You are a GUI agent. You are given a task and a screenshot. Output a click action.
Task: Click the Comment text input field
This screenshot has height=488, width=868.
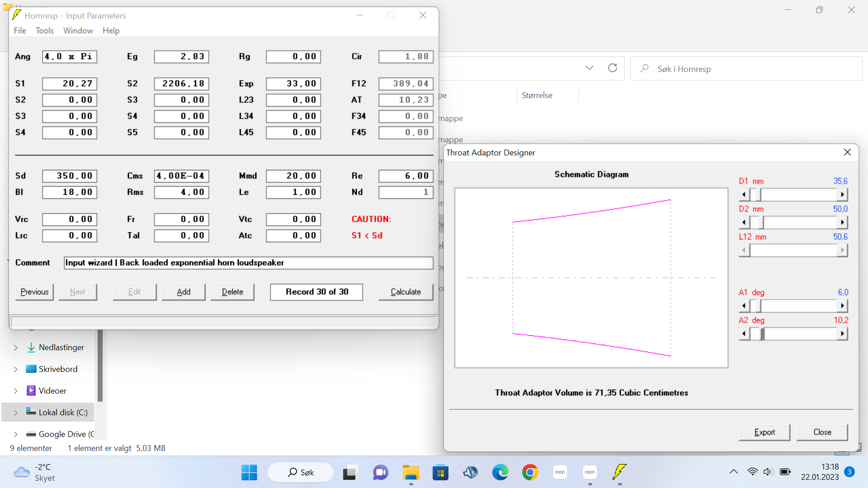[x=249, y=263]
